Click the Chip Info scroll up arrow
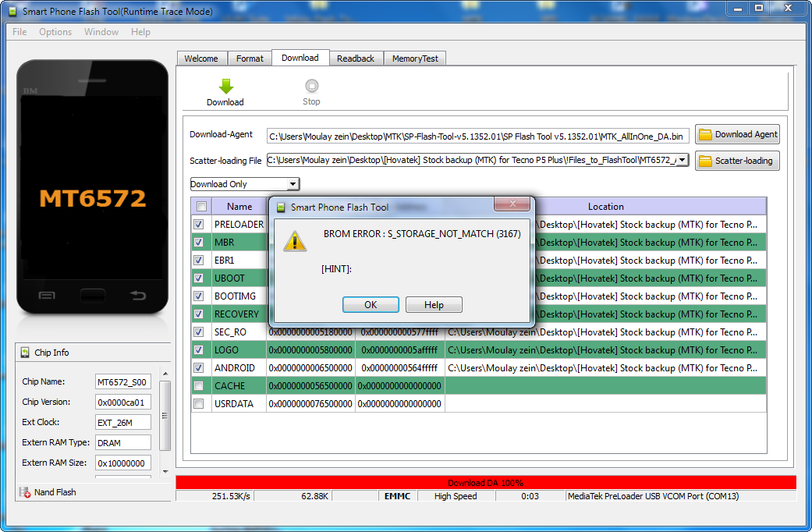The image size is (812, 532). [x=165, y=374]
